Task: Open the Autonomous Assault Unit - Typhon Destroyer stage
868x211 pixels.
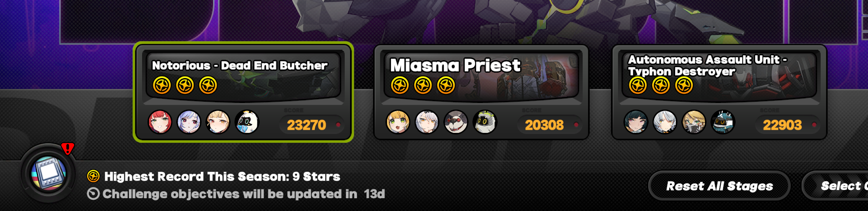Action: click(719, 92)
